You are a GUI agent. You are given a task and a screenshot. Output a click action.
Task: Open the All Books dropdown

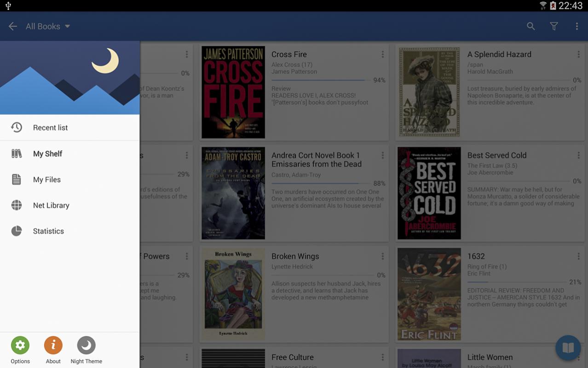point(48,26)
